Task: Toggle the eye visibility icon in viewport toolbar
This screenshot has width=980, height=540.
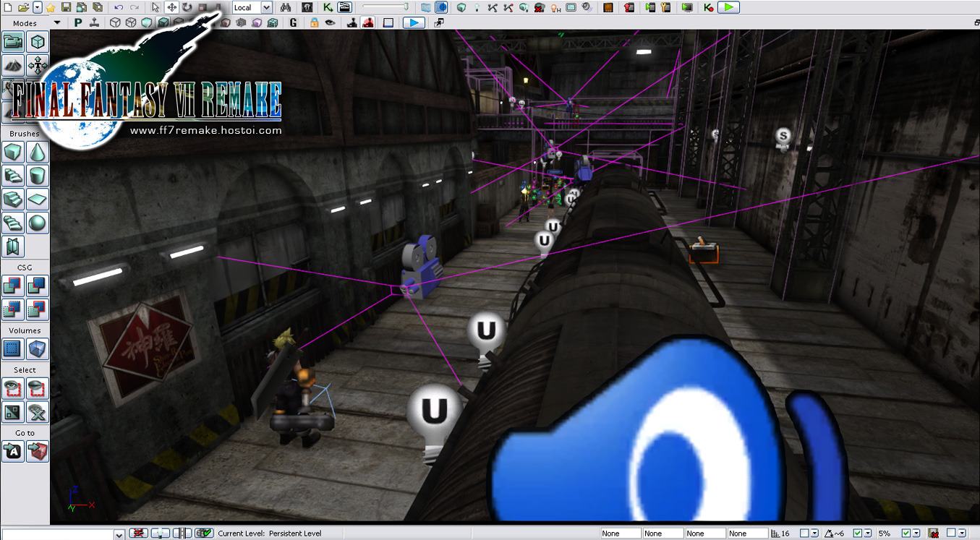Action: (x=330, y=23)
